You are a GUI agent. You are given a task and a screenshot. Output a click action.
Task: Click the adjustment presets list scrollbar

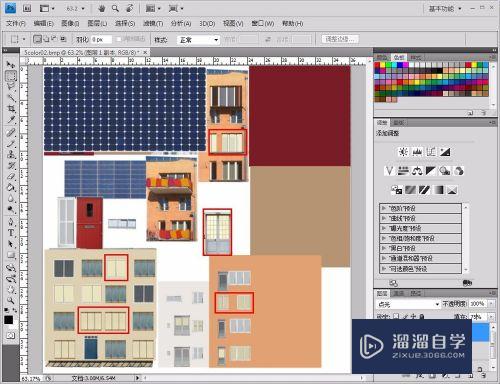pos(466,238)
